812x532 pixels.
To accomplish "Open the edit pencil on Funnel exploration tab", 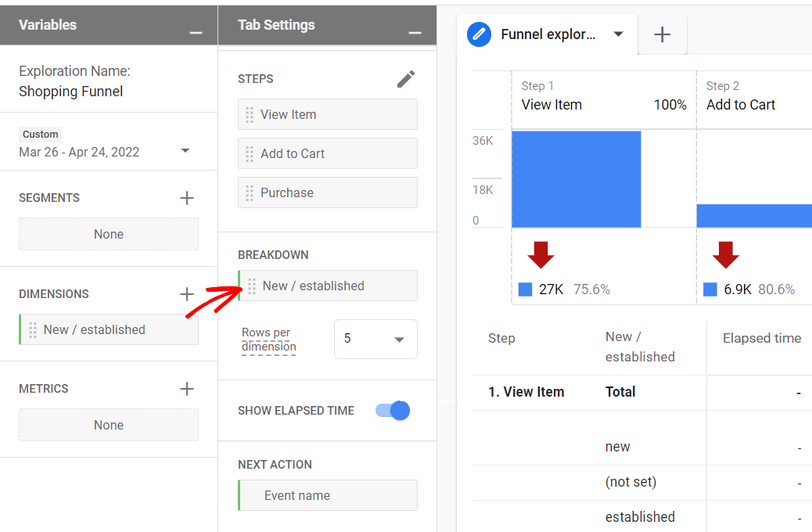I will [479, 34].
